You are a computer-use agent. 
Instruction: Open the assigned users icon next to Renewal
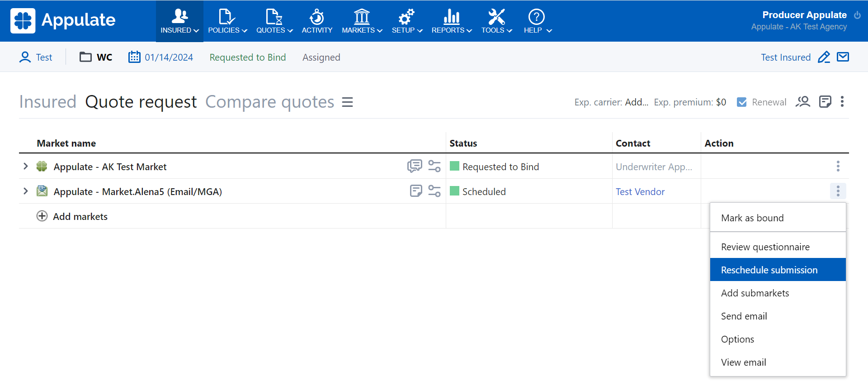pyautogui.click(x=803, y=102)
